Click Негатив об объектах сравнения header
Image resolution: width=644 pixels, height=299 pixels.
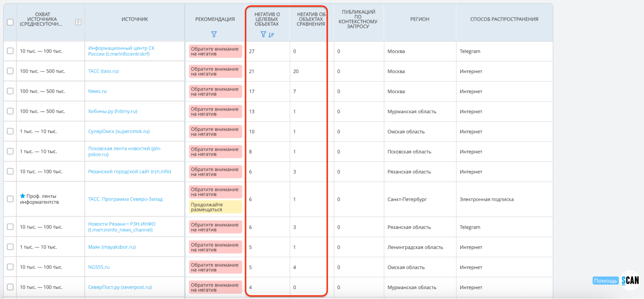coord(311,19)
